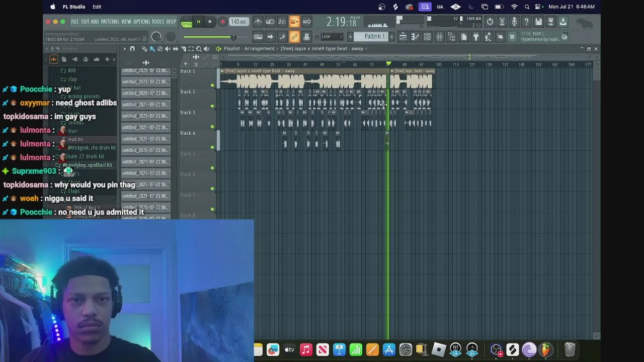The height and width of the screenshot is (362, 644).
Task: Open the Mixer view icon
Action: (x=439, y=37)
